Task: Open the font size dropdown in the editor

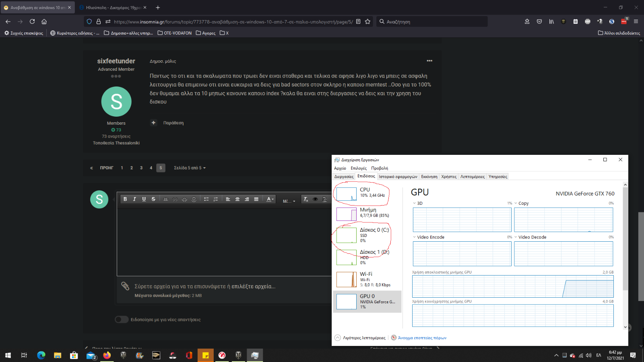Action: point(289,201)
